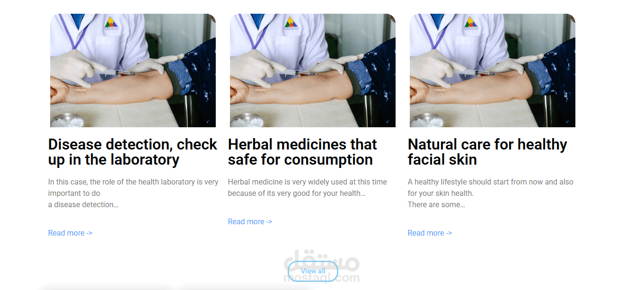Click the arrow after the Herbal medicines Read more
This screenshot has width=644, height=290.
(x=269, y=222)
